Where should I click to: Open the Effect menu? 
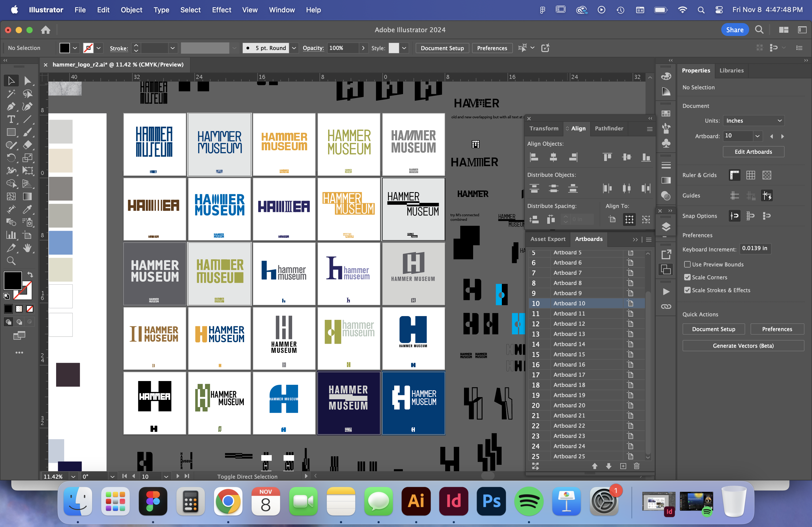(x=221, y=10)
